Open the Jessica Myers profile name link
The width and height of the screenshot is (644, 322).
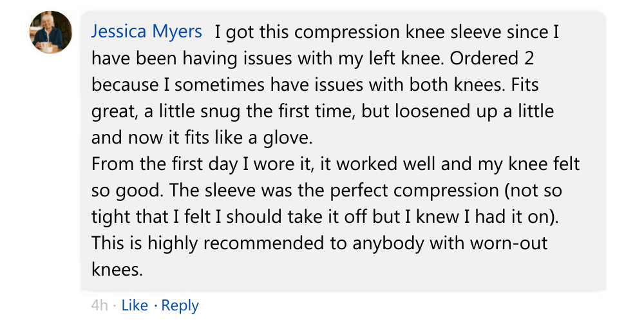pyautogui.click(x=146, y=32)
